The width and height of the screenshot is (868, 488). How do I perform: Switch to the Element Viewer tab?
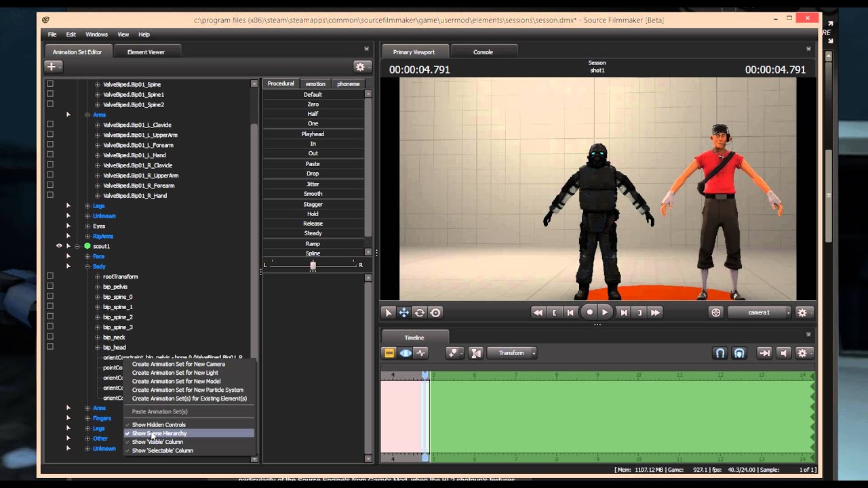click(146, 52)
